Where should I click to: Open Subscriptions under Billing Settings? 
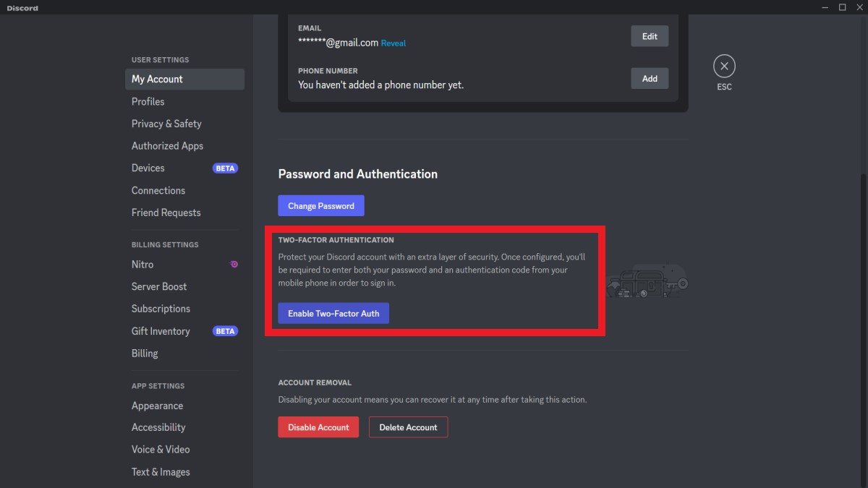[161, 309]
